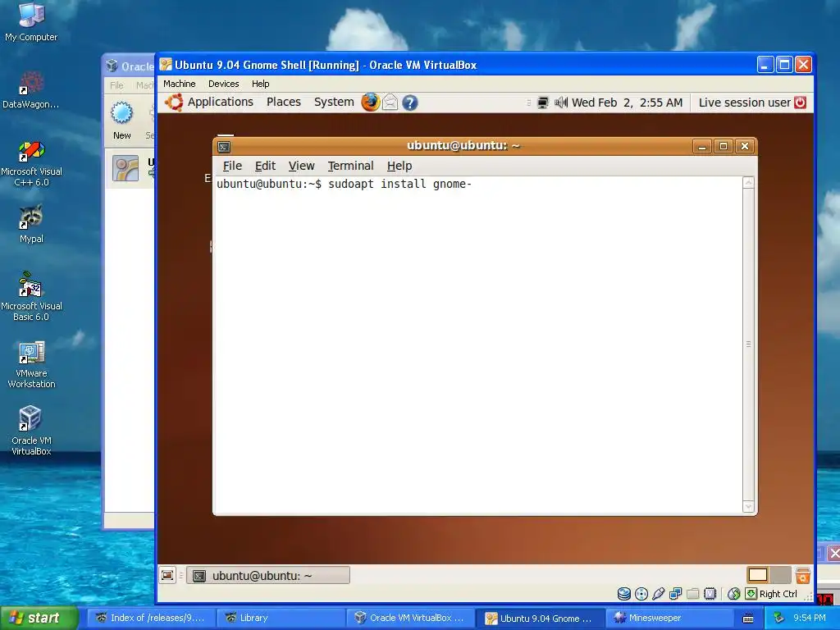Open the VirtualBox Help menu
840x630 pixels.
coord(260,84)
